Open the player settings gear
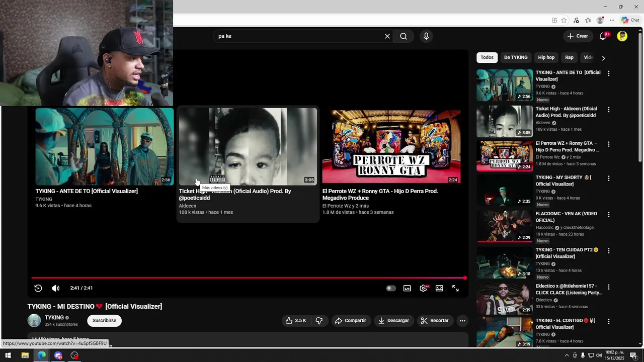This screenshot has width=644, height=362. tap(423, 288)
